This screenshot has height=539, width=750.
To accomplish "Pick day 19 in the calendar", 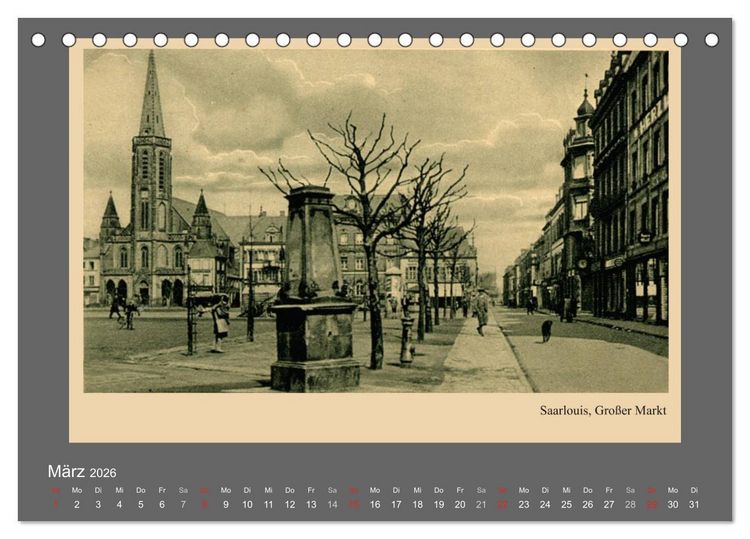I will click(439, 505).
